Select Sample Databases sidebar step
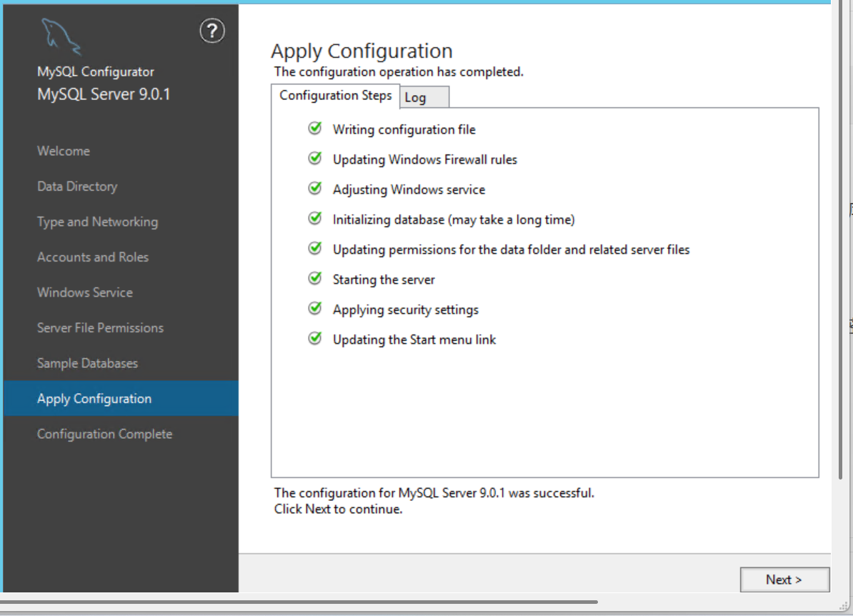 click(88, 363)
